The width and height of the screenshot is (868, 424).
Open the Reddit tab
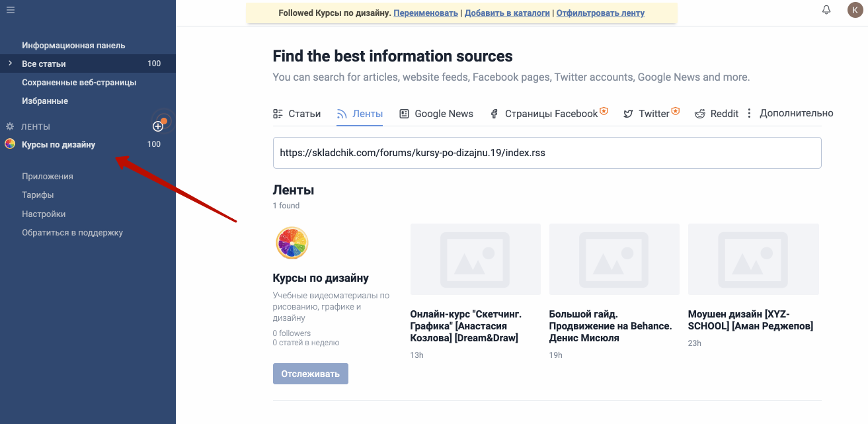click(x=717, y=114)
